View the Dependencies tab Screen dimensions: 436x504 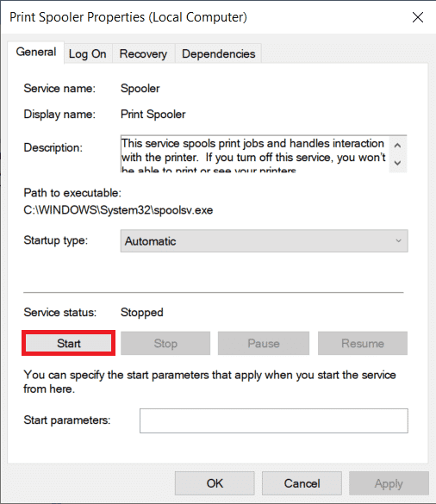click(x=218, y=53)
